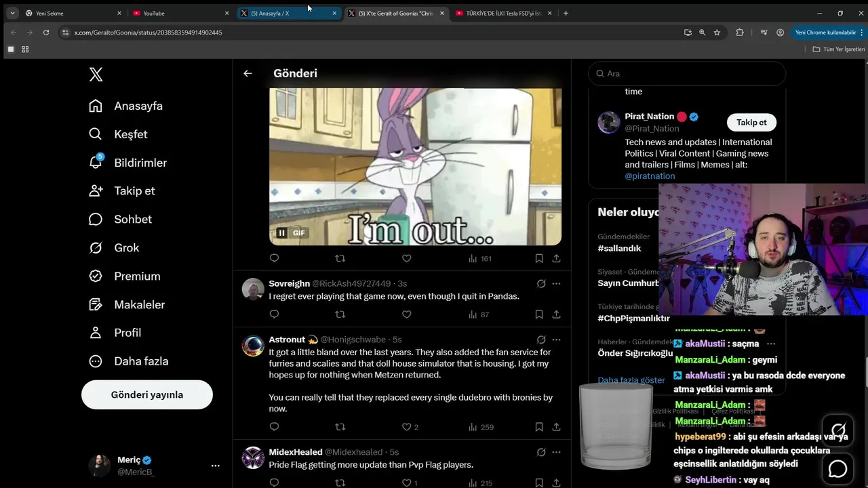This screenshot has height=488, width=868.
Task: Click Grok icon on Sovreighn's reply
Action: (541, 283)
